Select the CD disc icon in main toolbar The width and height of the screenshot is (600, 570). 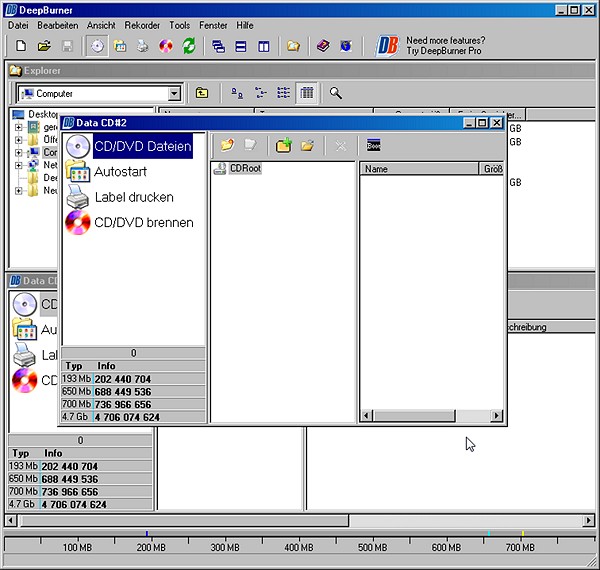pyautogui.click(x=97, y=46)
